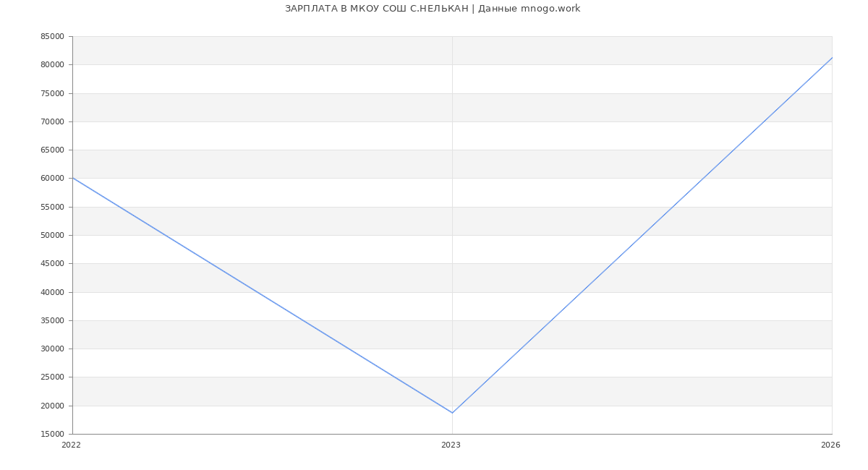The image size is (868, 470).
Task: Click the 20000 y-axis label
Action: [x=52, y=406]
